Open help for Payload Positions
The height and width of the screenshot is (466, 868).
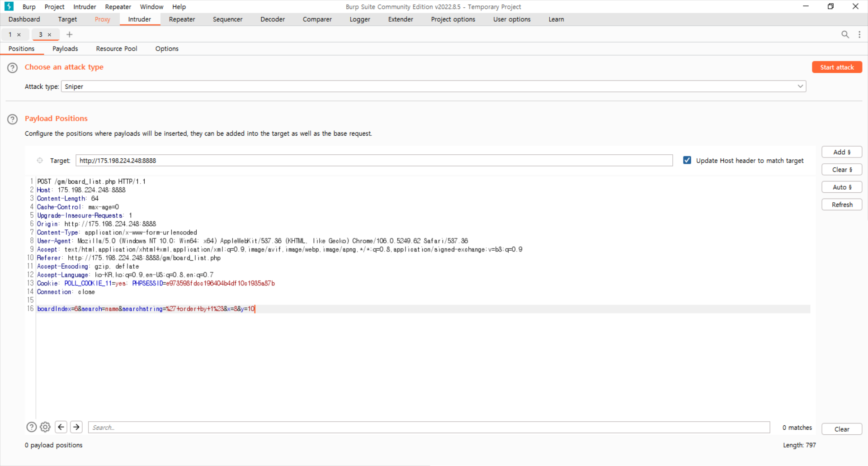13,119
